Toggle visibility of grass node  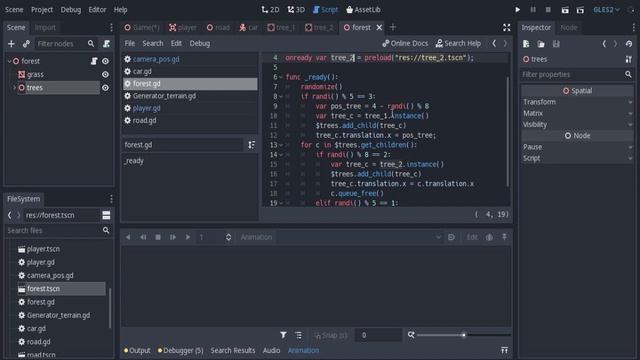coord(105,74)
